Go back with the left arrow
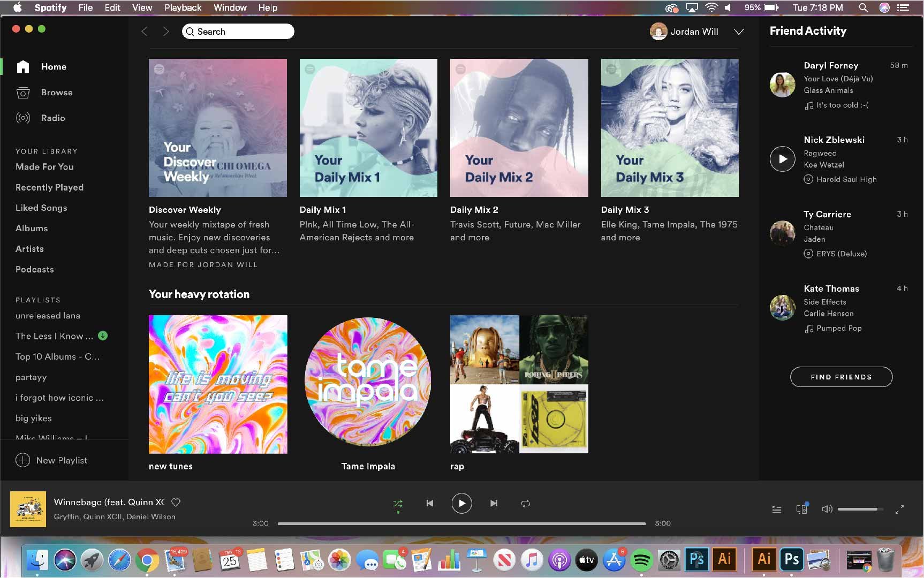 click(145, 32)
